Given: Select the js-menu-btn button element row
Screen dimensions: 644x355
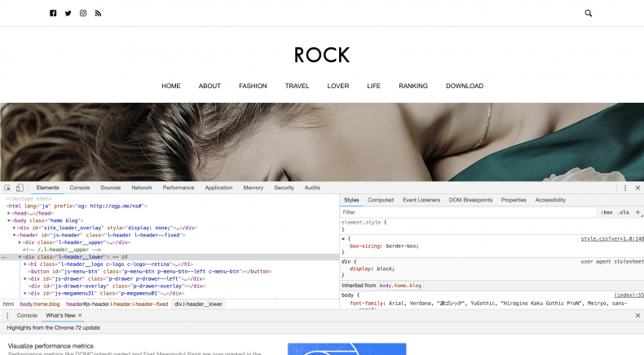Looking at the screenshot, I should point(170,272).
